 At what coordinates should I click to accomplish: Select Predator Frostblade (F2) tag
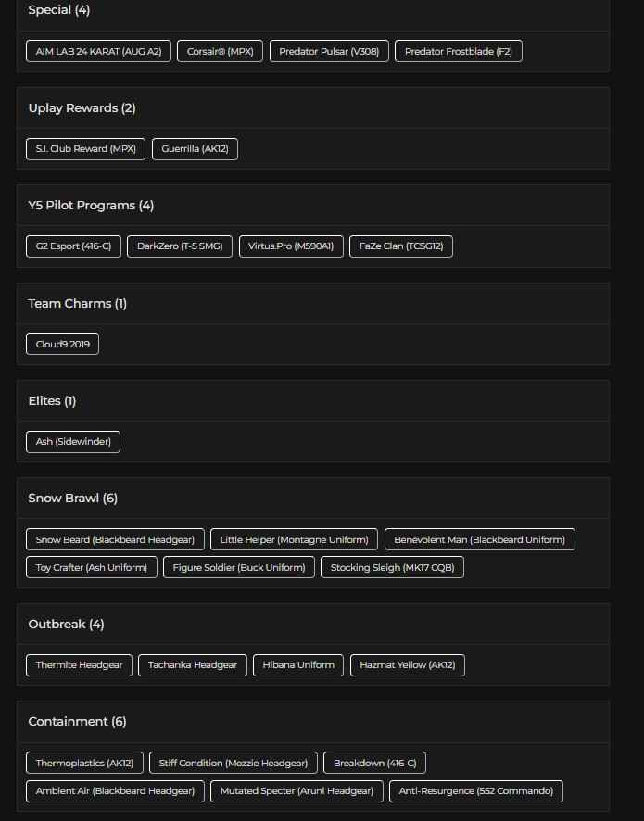(x=459, y=51)
